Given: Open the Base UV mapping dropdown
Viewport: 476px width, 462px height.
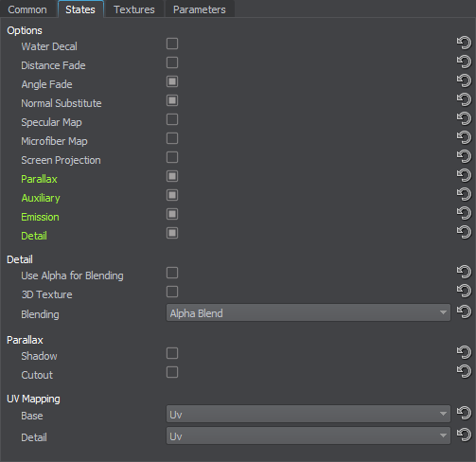Looking at the screenshot, I should (x=309, y=414).
